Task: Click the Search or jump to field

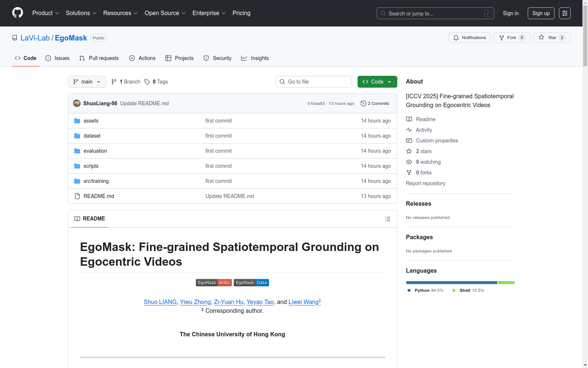Action: [435, 13]
